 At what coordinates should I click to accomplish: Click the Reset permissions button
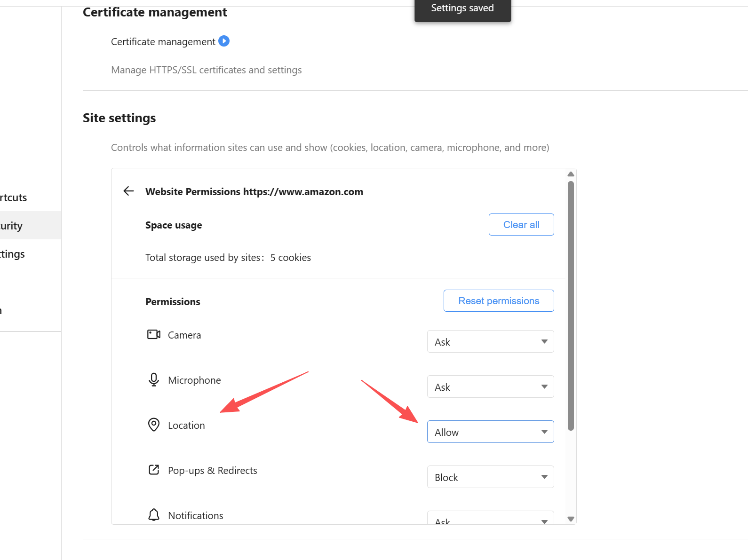click(x=498, y=301)
